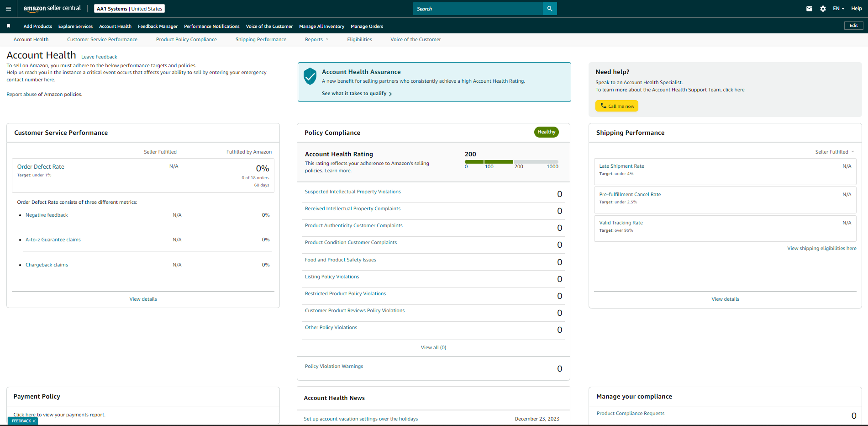Image resolution: width=868 pixels, height=426 pixels.
Task: Select Explore Services in favorites bar
Action: [x=75, y=27]
